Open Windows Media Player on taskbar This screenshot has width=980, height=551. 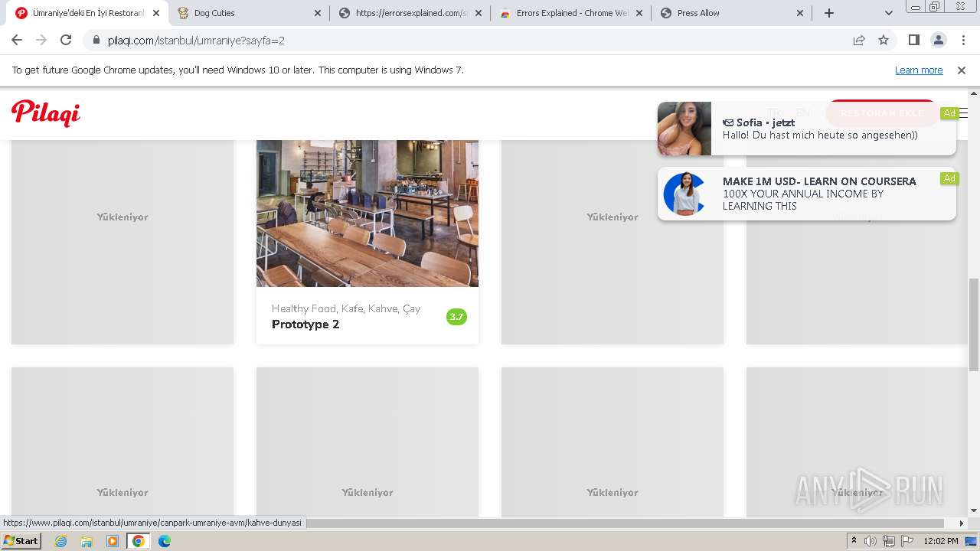coord(113,541)
